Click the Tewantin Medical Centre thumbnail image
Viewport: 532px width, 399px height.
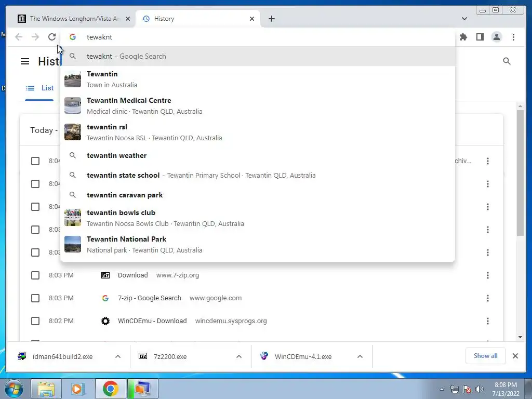(x=73, y=105)
